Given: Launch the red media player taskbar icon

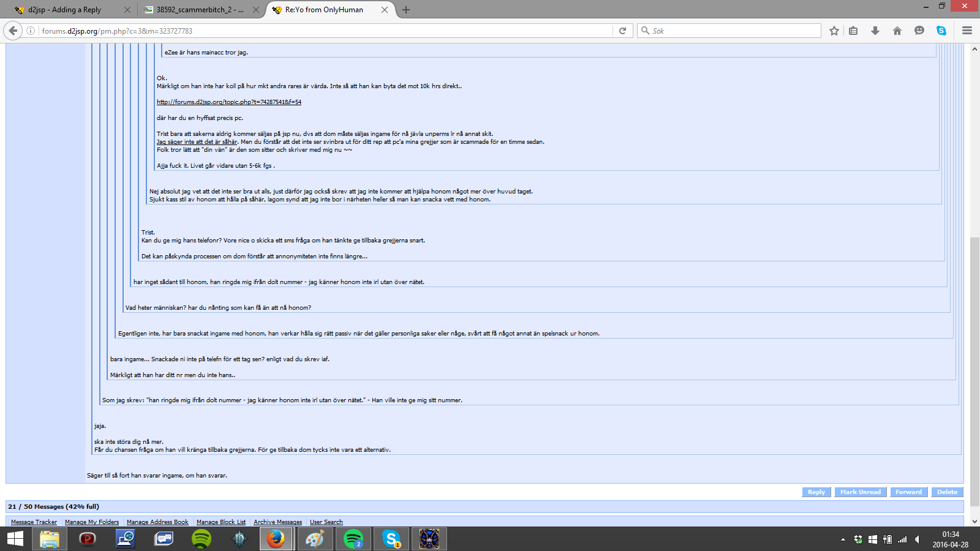Looking at the screenshot, I should pyautogui.click(x=88, y=539).
